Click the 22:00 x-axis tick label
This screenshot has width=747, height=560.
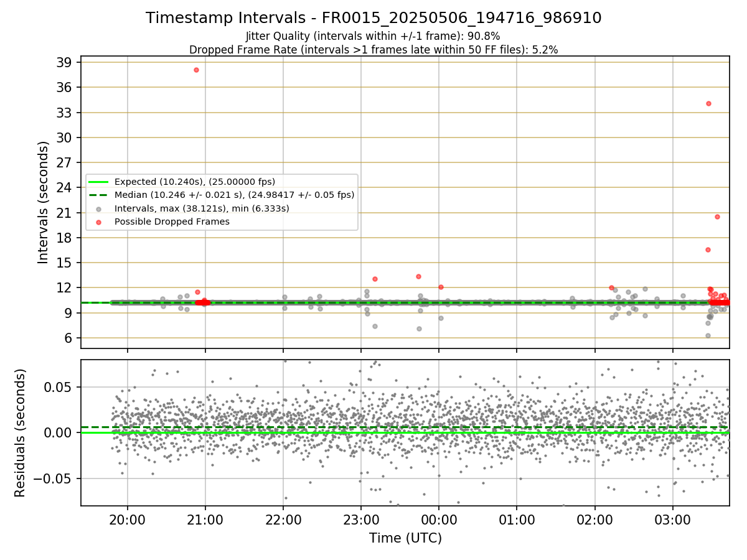click(283, 520)
